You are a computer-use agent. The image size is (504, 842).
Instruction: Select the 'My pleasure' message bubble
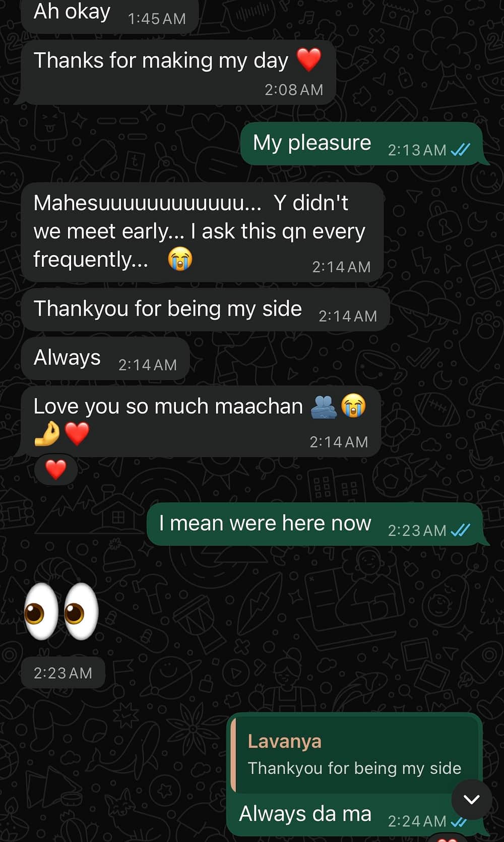(362, 143)
